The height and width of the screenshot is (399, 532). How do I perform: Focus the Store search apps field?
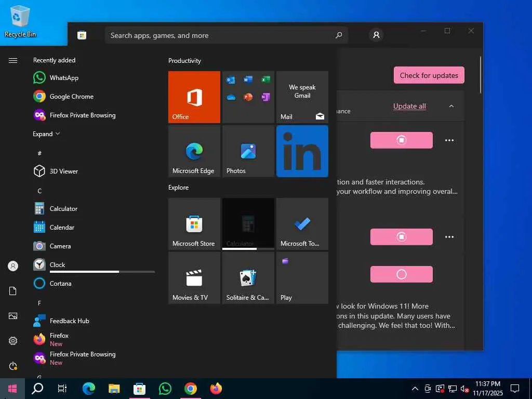pyautogui.click(x=227, y=35)
